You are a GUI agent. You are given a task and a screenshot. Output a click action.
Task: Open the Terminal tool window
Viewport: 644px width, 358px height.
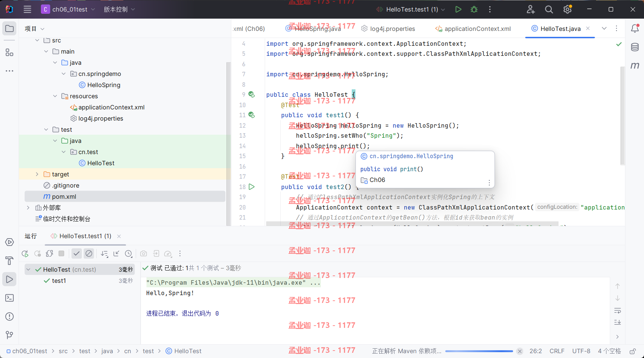point(10,298)
